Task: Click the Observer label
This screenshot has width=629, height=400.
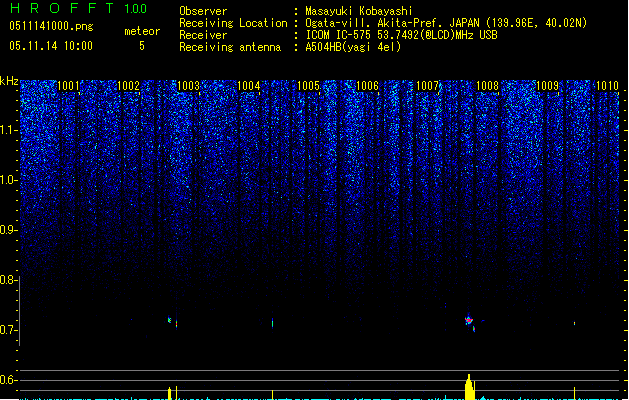Action: pyautogui.click(x=203, y=11)
